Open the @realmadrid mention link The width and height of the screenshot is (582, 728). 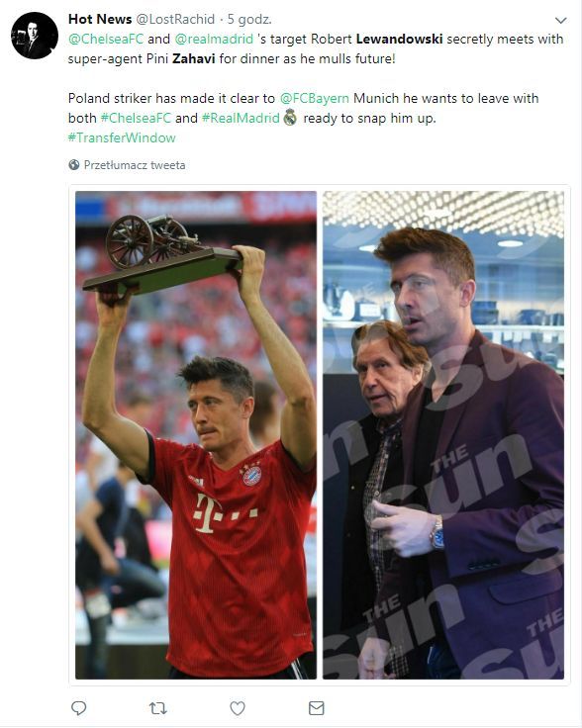[214, 39]
